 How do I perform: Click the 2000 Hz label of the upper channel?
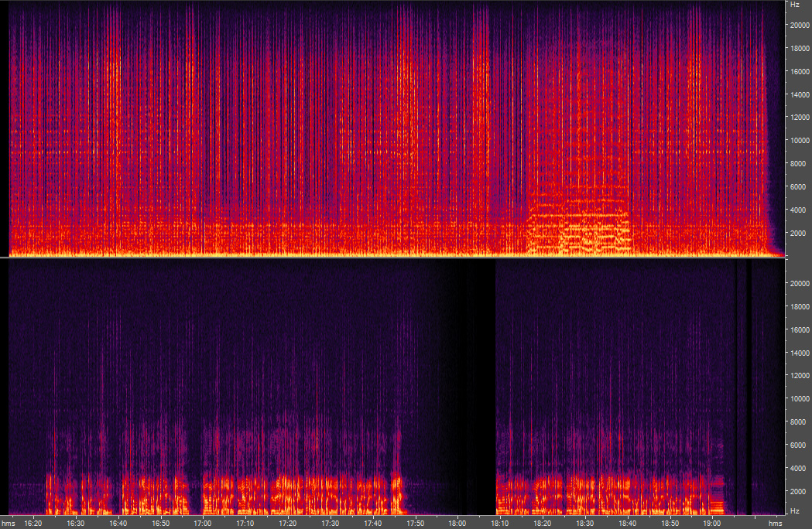(x=799, y=233)
